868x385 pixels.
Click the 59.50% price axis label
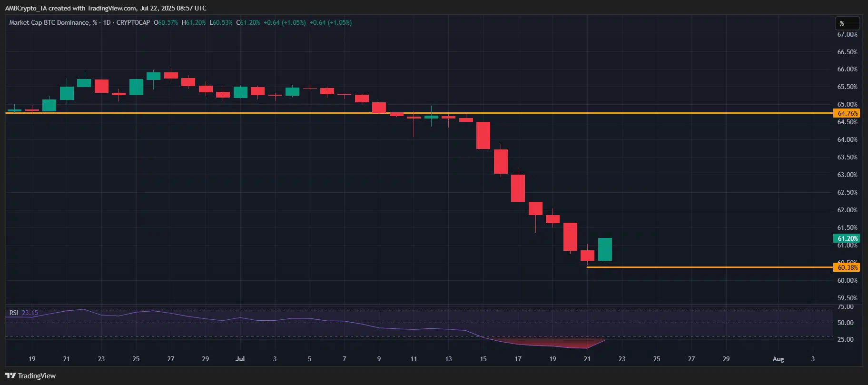pos(847,298)
